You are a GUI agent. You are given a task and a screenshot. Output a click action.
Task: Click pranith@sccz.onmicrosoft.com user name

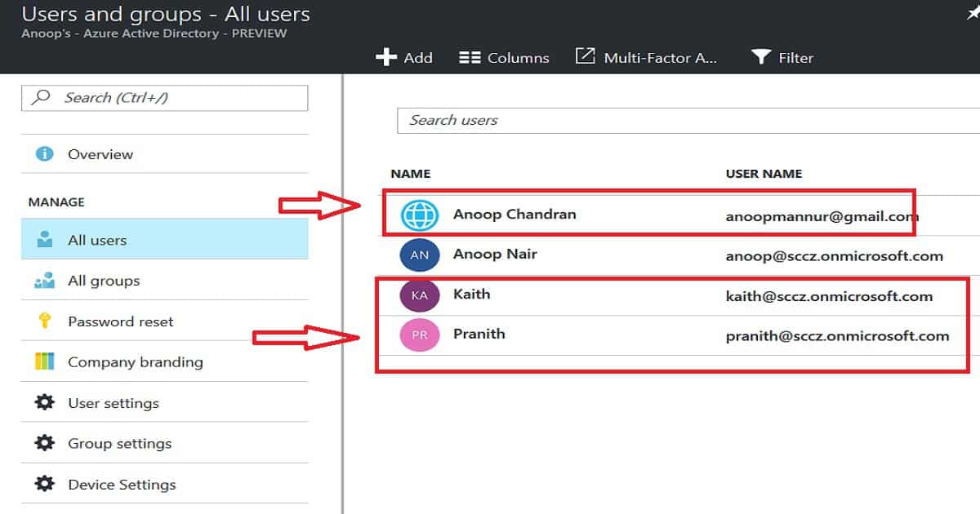[x=838, y=336]
